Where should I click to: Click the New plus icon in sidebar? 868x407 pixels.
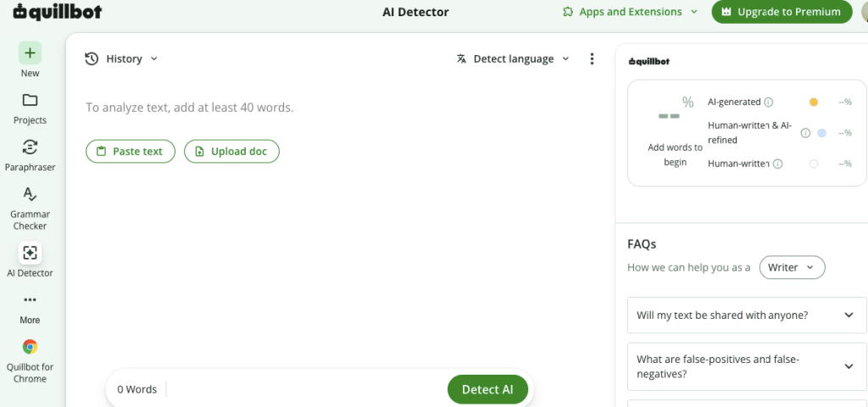[30, 53]
